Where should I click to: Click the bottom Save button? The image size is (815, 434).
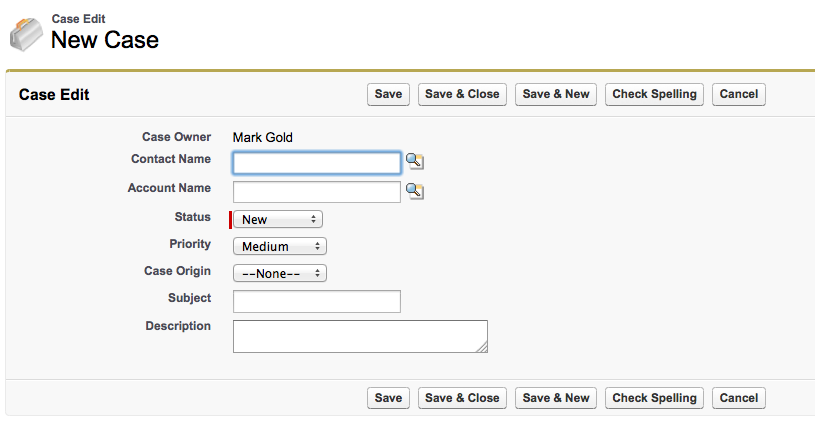coord(388,398)
